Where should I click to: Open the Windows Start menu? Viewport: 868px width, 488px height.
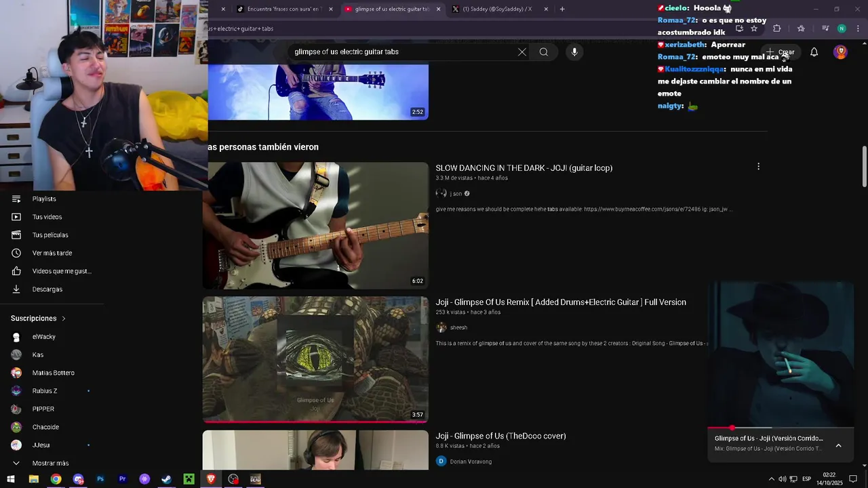[11, 479]
